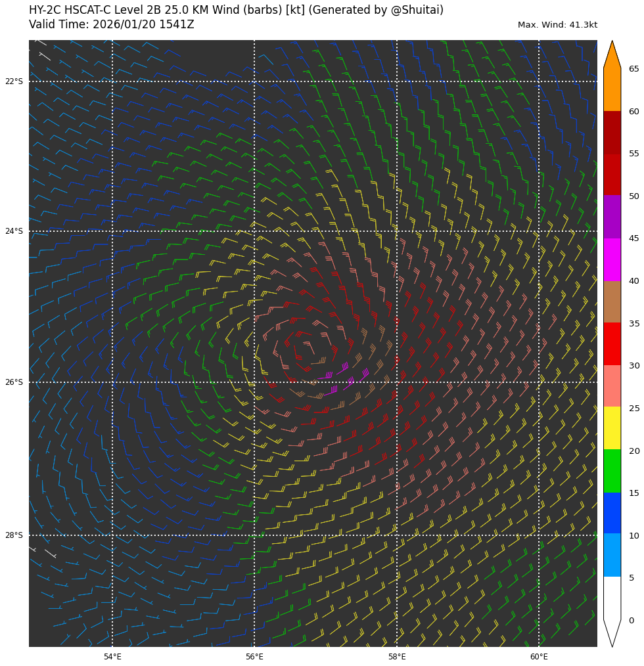This screenshot has width=644, height=666.
Task: Click the orange 60-65 kt colorbar segment
Action: pyautogui.click(x=612, y=89)
